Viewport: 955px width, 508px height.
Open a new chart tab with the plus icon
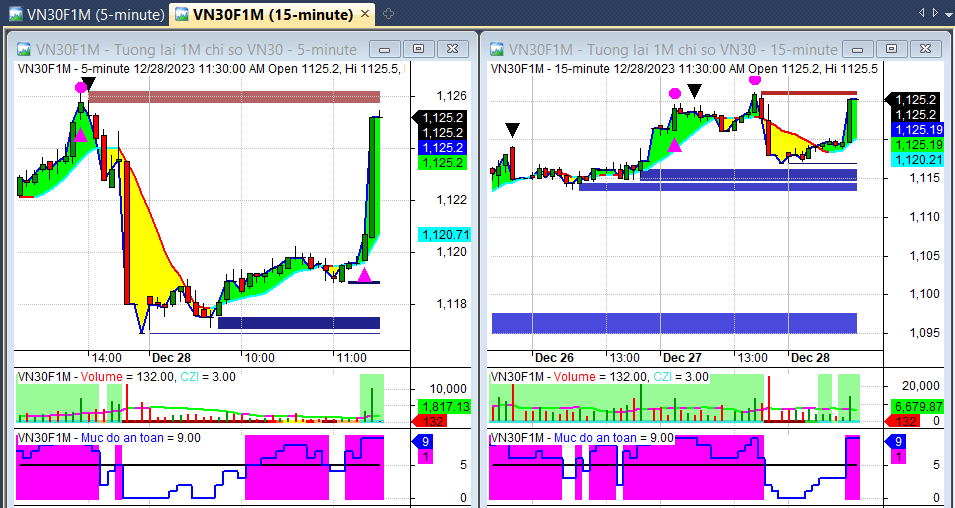point(389,14)
